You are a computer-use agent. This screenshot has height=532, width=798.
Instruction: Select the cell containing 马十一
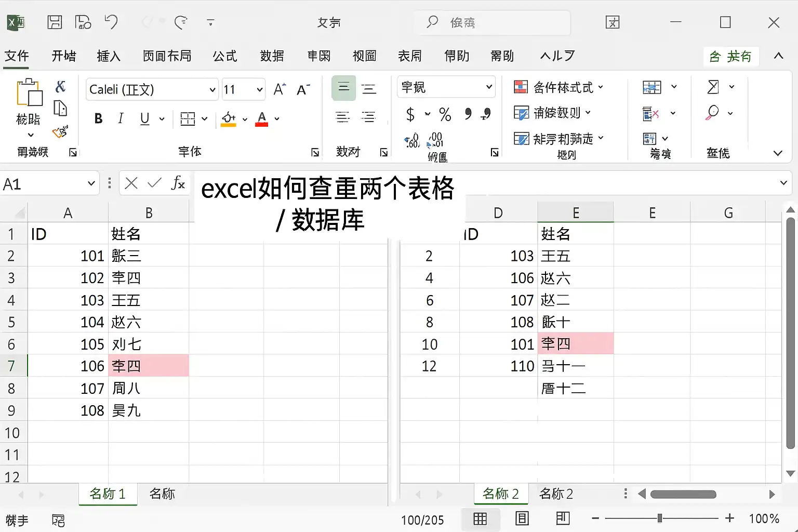click(576, 366)
